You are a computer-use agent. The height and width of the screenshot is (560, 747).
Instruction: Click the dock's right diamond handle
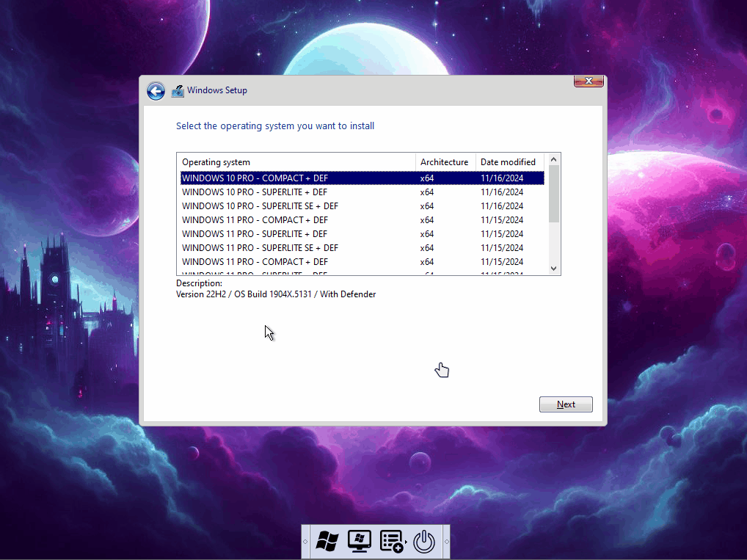[446, 542]
